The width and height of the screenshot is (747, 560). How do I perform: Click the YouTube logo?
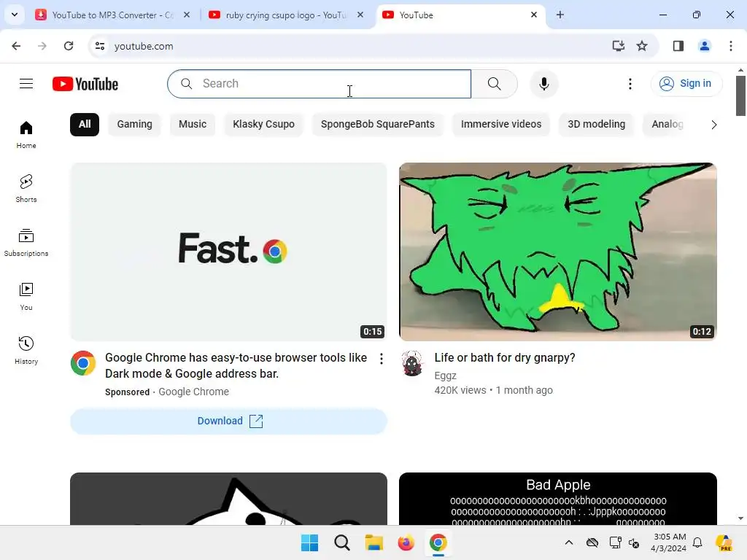tap(85, 84)
